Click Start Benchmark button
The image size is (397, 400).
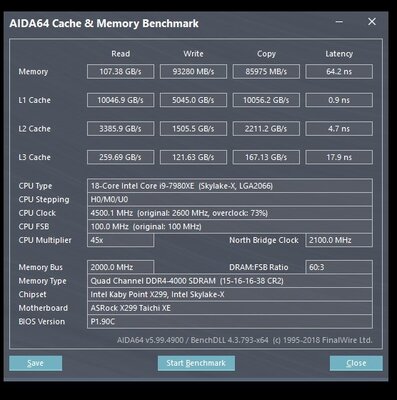point(196,363)
